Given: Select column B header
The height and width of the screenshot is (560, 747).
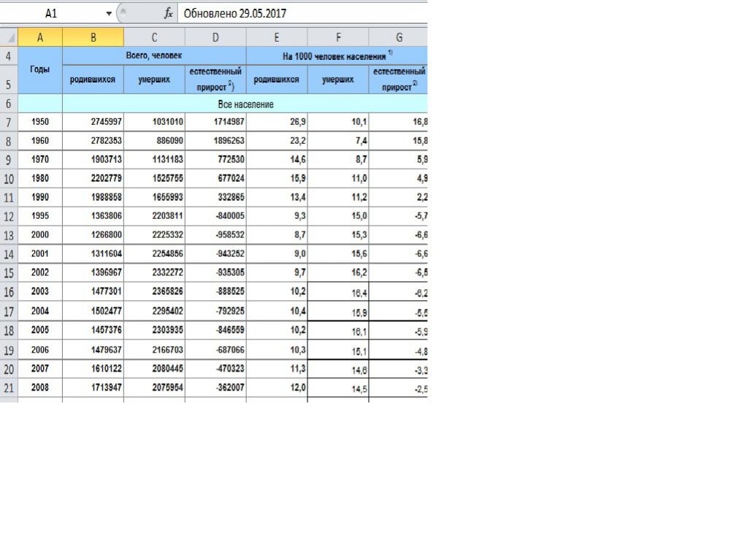Looking at the screenshot, I should pos(93,37).
